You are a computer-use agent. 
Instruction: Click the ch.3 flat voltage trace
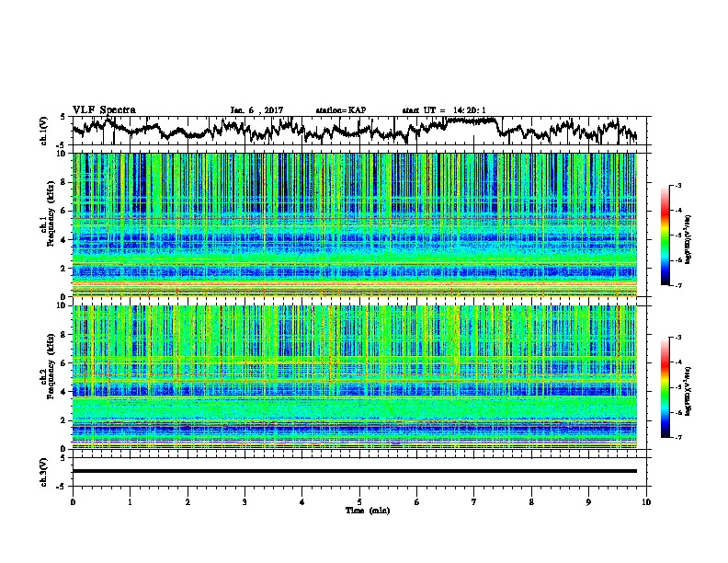click(x=355, y=471)
